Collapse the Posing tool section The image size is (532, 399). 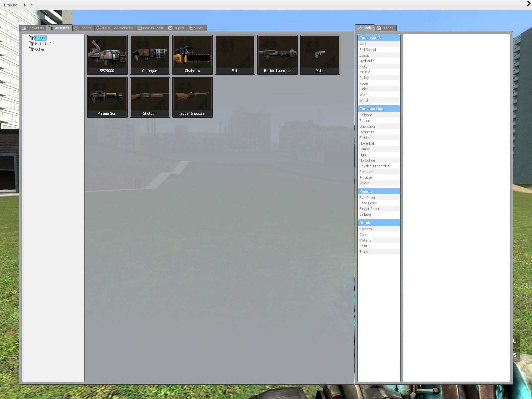[379, 191]
